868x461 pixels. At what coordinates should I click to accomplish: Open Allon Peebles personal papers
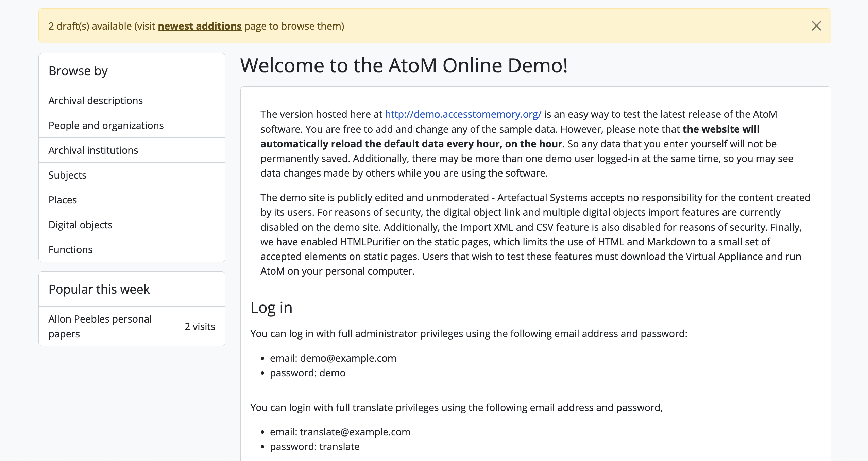click(x=100, y=326)
